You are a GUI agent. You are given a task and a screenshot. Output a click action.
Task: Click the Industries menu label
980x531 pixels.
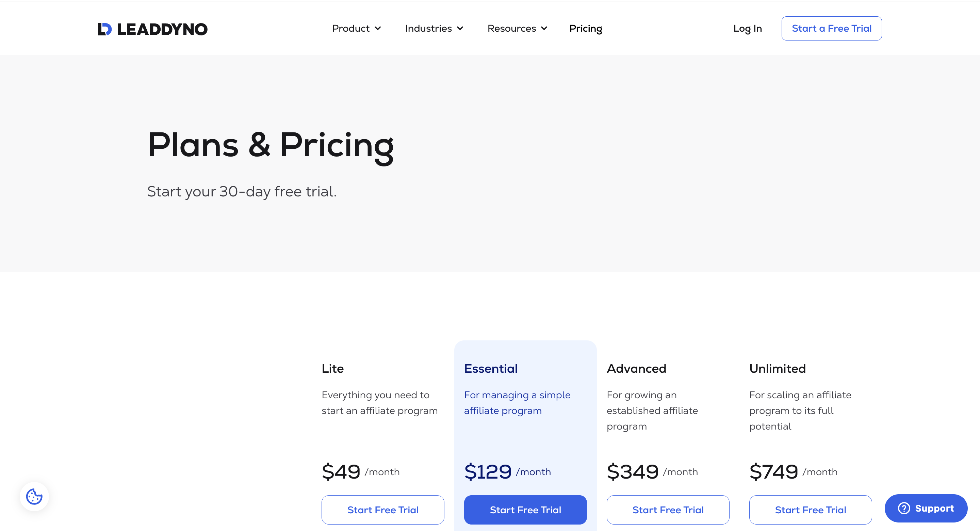[428, 29]
